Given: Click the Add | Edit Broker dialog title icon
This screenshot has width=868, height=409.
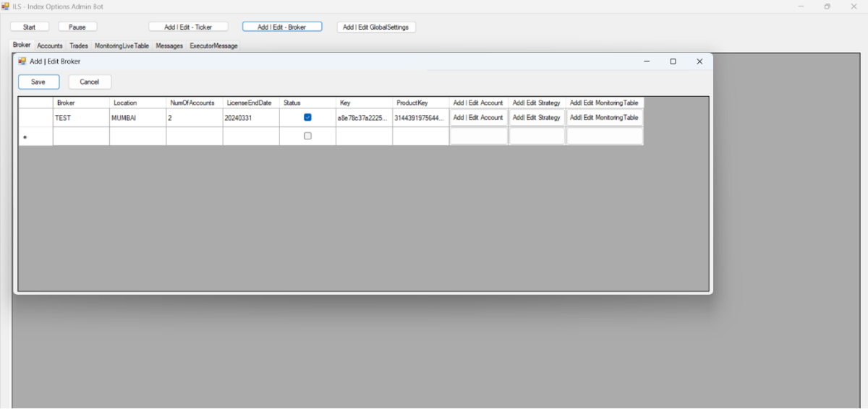Looking at the screenshot, I should point(22,61).
